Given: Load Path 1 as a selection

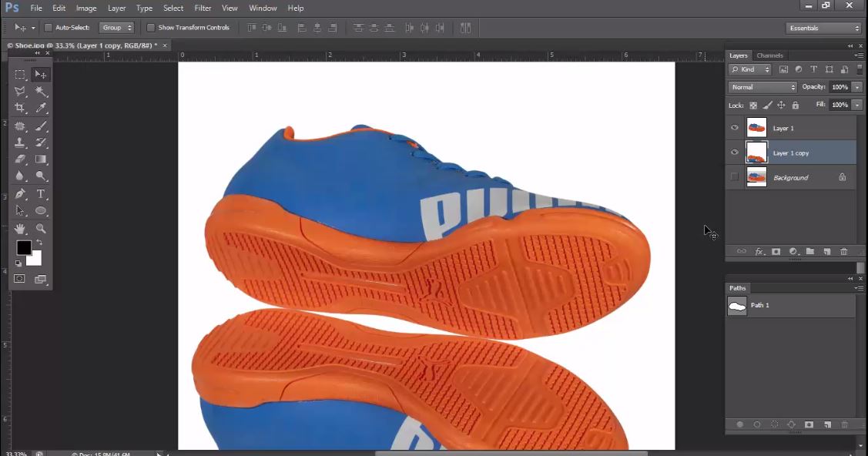Looking at the screenshot, I should point(775,424).
